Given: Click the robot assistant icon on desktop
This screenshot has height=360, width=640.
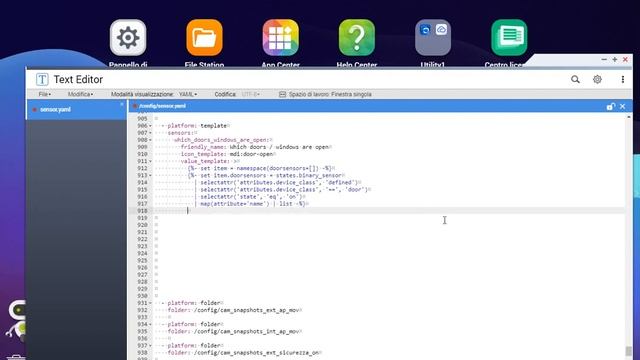Looking at the screenshot, I should [x=16, y=320].
